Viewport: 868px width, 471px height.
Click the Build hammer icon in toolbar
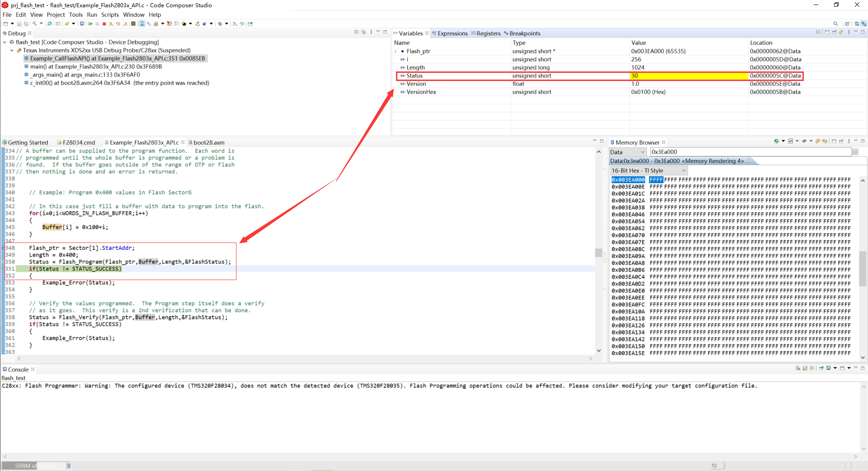coord(34,24)
